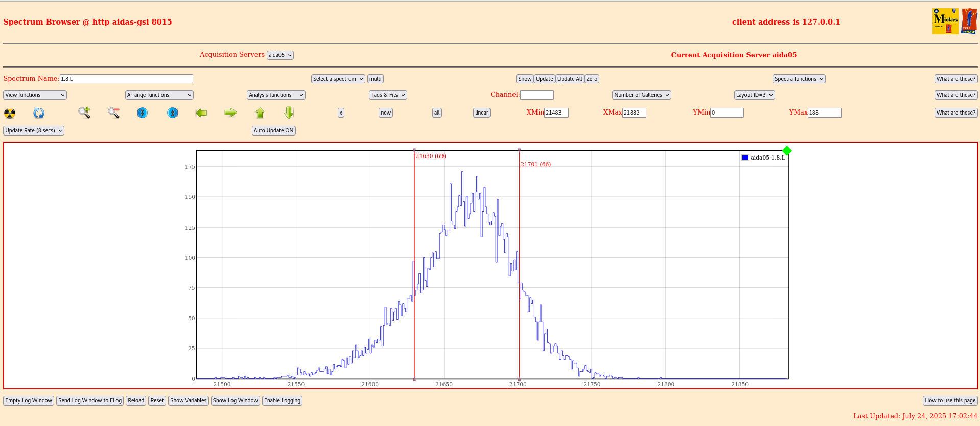
Task: Open the View functions menu
Action: pyautogui.click(x=35, y=95)
